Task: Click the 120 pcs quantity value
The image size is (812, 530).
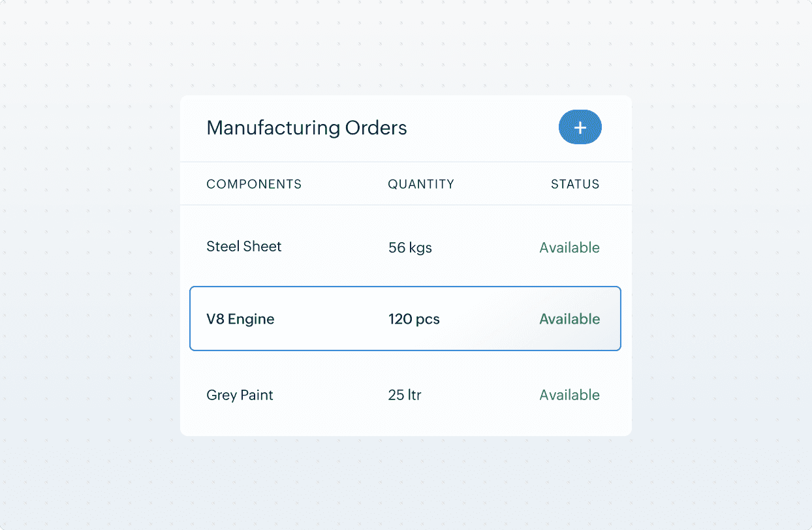Action: pos(414,319)
